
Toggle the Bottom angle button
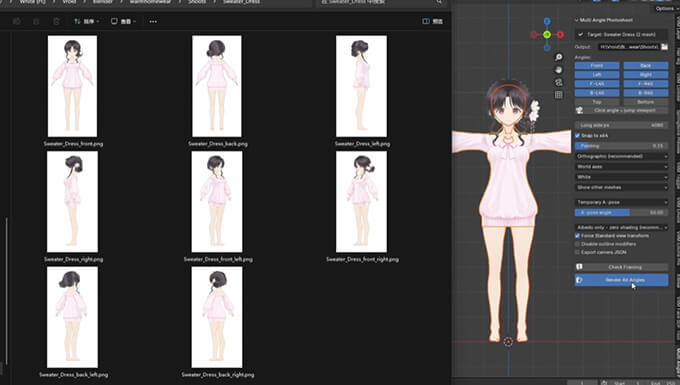646,102
